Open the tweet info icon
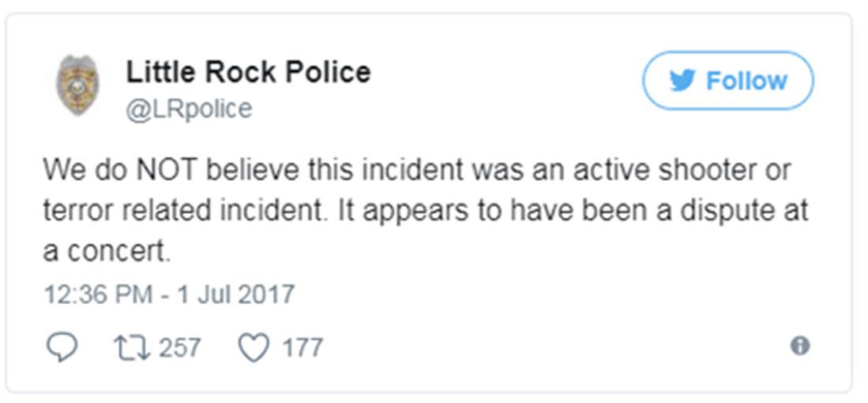Viewport: 868px width, 403px height. click(799, 345)
